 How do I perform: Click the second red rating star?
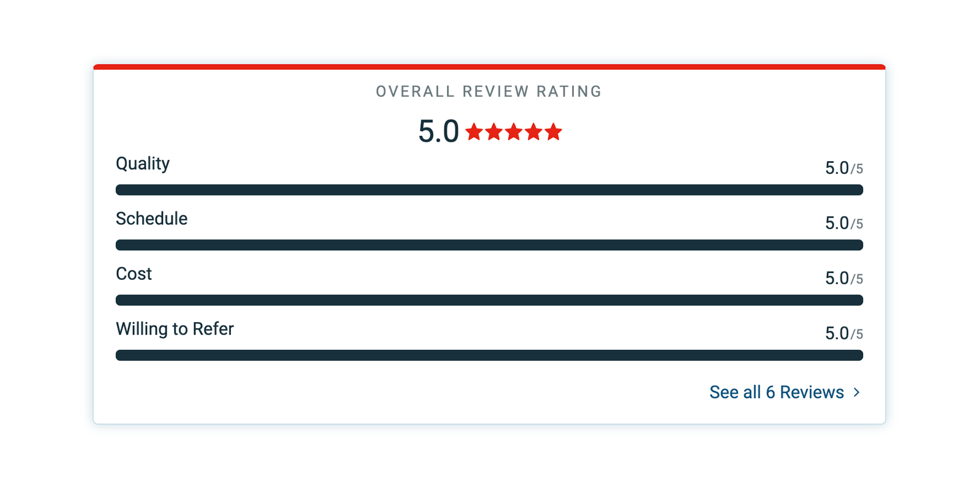point(494,132)
